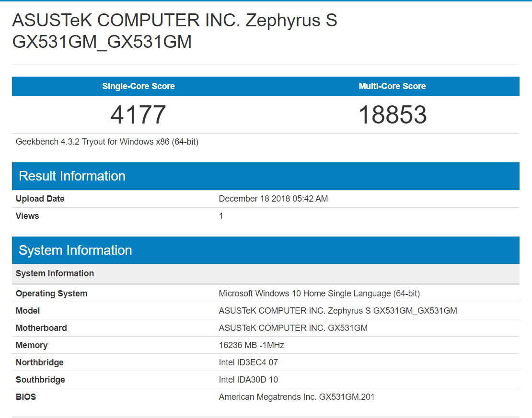Select Microsoft Windows 10 Home Single Language value

[x=319, y=294]
